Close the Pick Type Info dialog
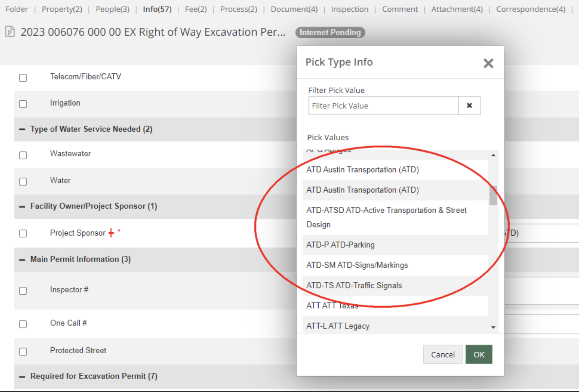579x392 pixels. [488, 63]
